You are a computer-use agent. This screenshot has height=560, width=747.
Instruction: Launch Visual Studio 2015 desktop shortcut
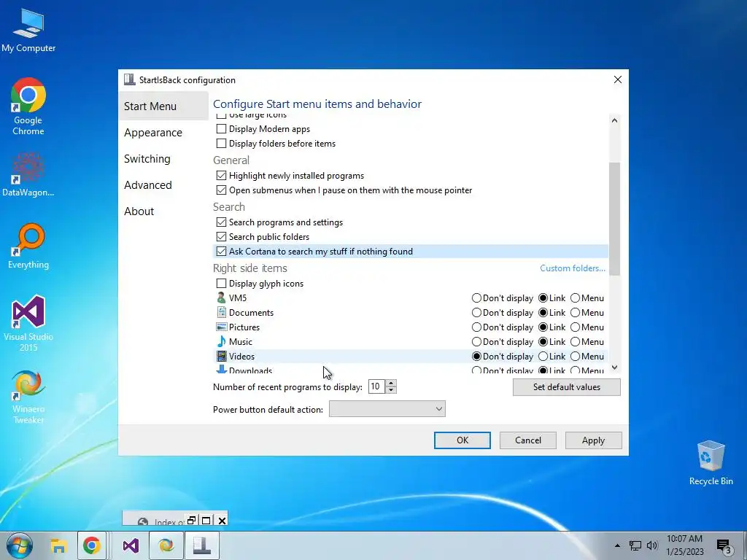(x=28, y=323)
